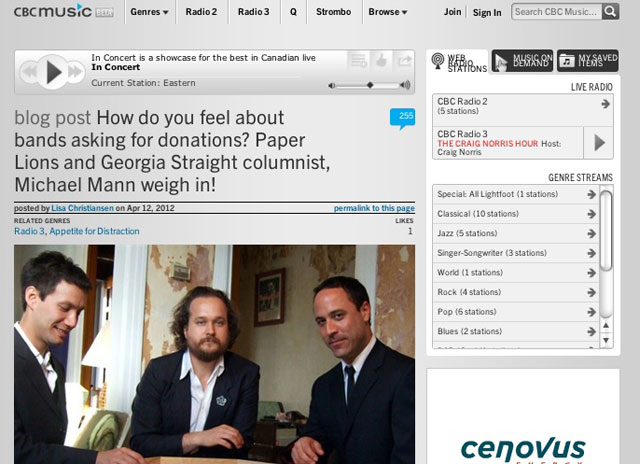
Task: Open the Genres dropdown menu
Action: (149, 12)
